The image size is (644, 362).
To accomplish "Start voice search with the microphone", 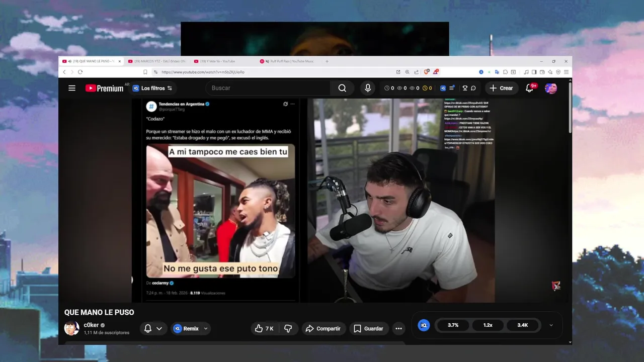I will [368, 88].
